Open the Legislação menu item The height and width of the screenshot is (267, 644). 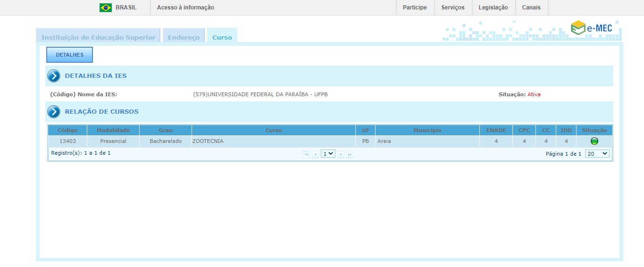click(x=493, y=8)
